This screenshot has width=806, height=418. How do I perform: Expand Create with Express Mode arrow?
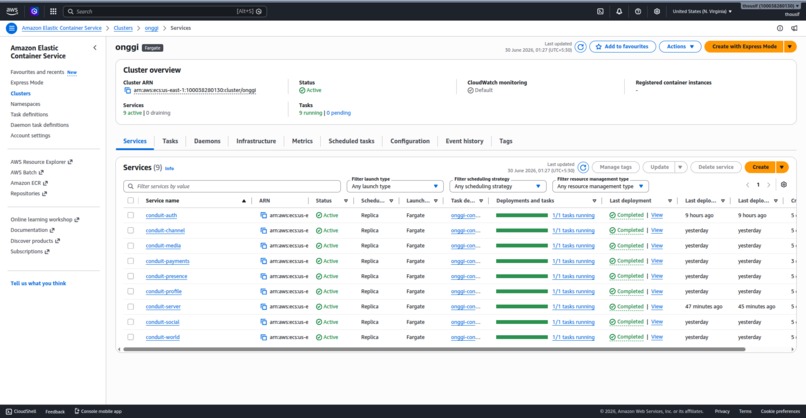[x=791, y=47]
